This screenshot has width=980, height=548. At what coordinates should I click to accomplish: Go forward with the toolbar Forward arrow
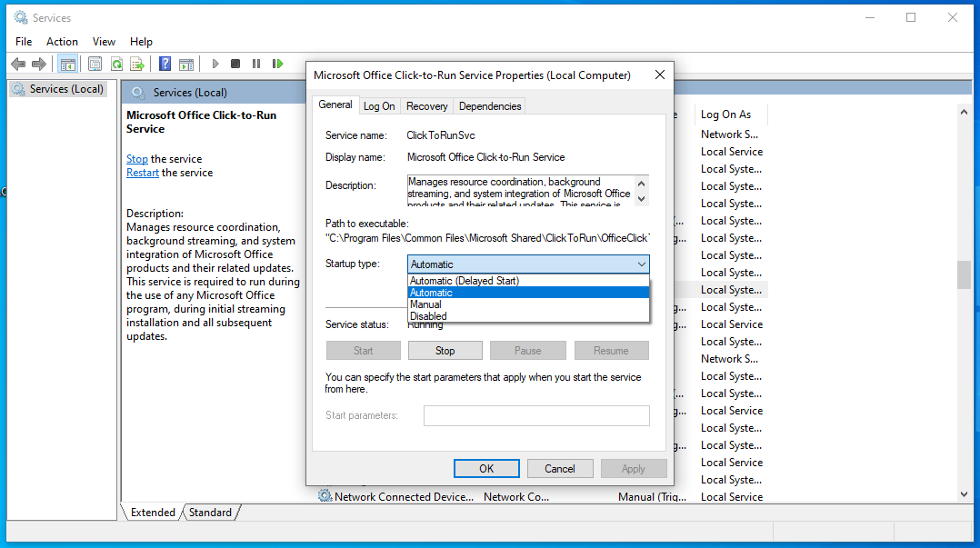click(39, 64)
